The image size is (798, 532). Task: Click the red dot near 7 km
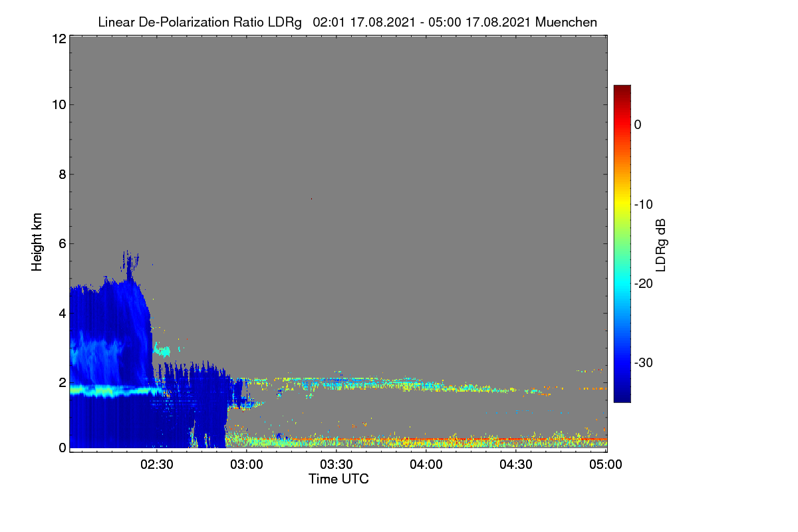pos(311,198)
